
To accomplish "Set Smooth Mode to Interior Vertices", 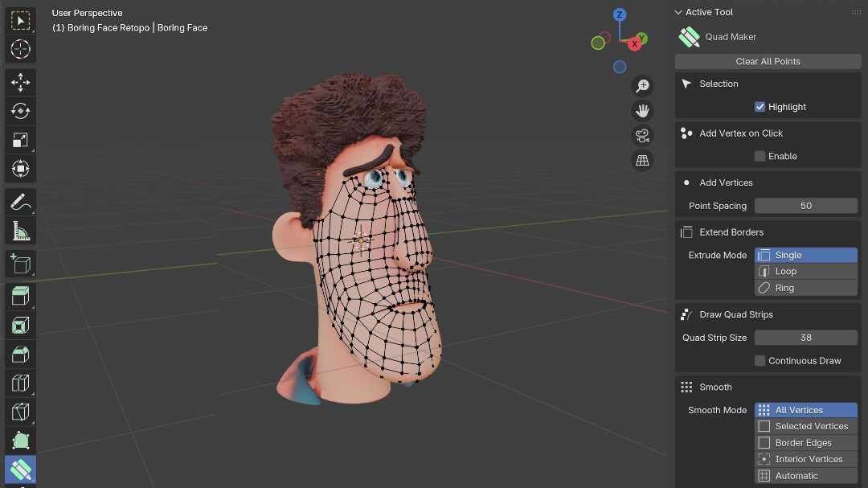I will point(806,459).
